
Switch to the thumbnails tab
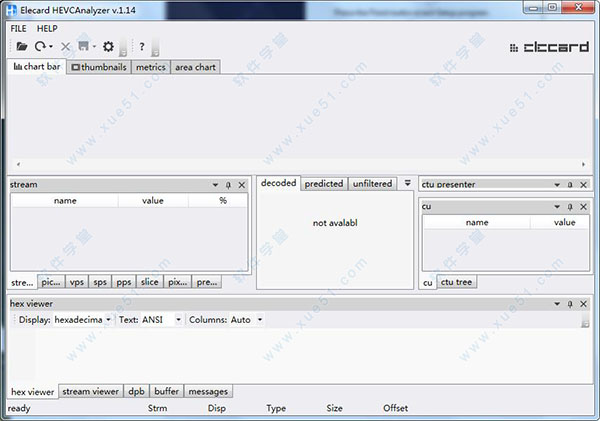coord(99,67)
